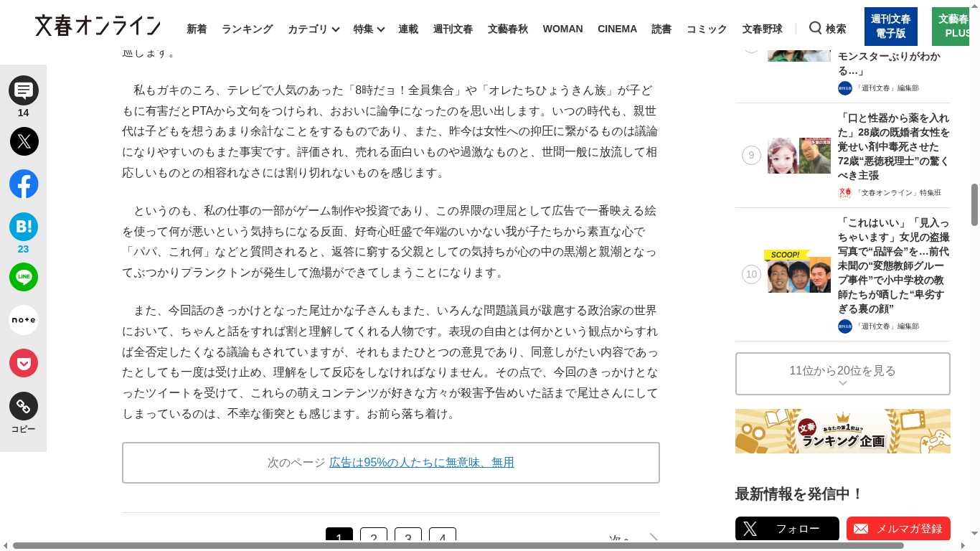980x551 pixels.
Task: Open rank 10 article SCOOP thumbnail
Action: 798,273
